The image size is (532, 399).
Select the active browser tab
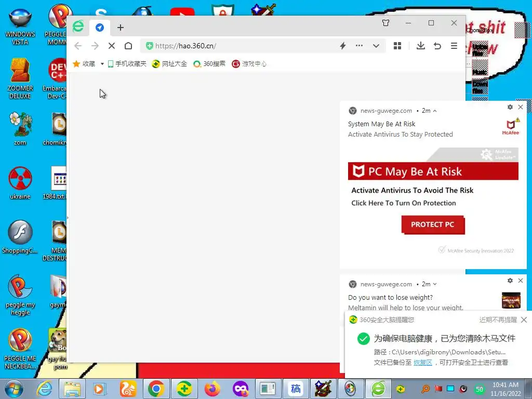click(100, 28)
